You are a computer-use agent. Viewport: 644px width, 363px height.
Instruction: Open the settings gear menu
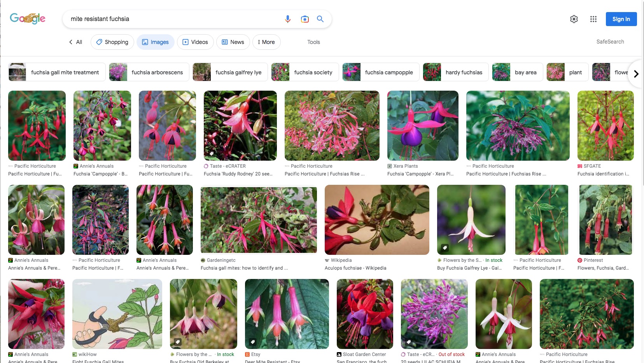coord(574,19)
